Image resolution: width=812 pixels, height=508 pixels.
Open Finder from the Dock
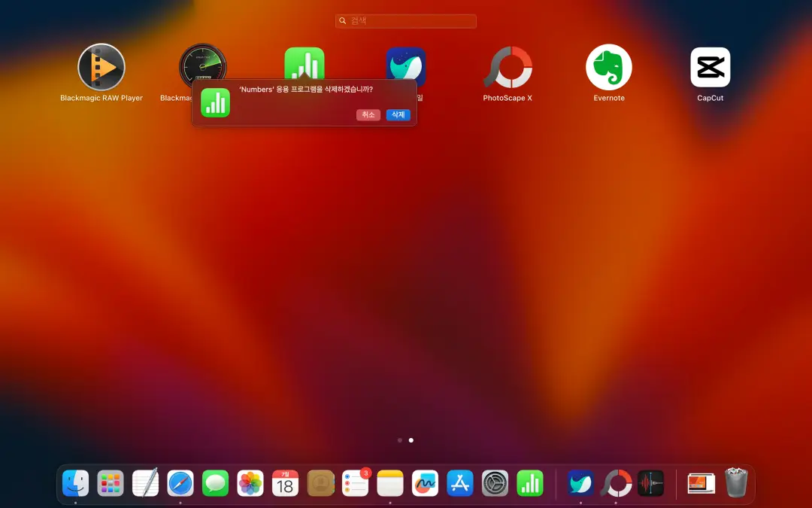pyautogui.click(x=75, y=483)
